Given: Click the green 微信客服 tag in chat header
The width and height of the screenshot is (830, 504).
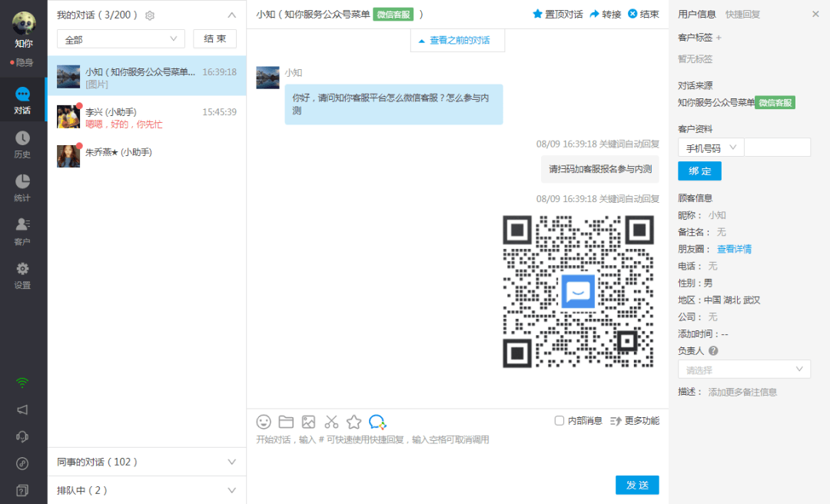Looking at the screenshot, I should 393,15.
